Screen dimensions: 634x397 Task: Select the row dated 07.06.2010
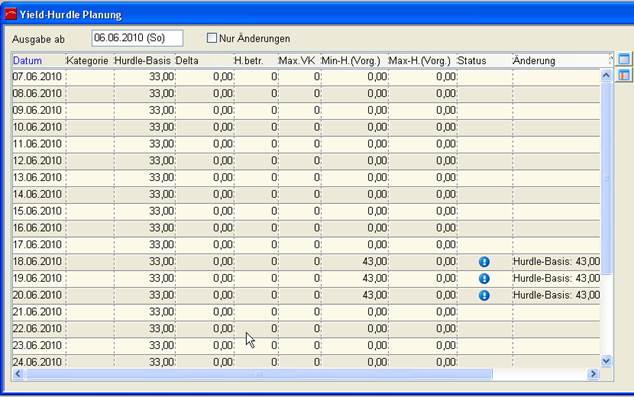pyautogui.click(x=306, y=77)
